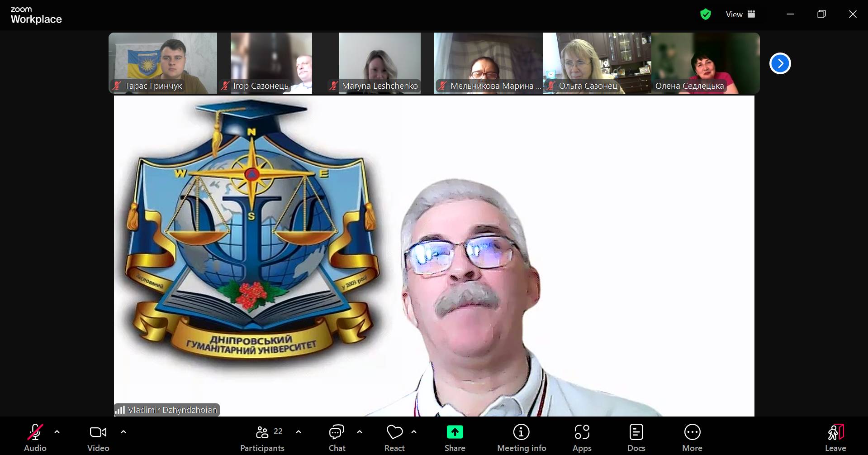The height and width of the screenshot is (455, 868).
Task: Leave the meeting
Action: 835,437
